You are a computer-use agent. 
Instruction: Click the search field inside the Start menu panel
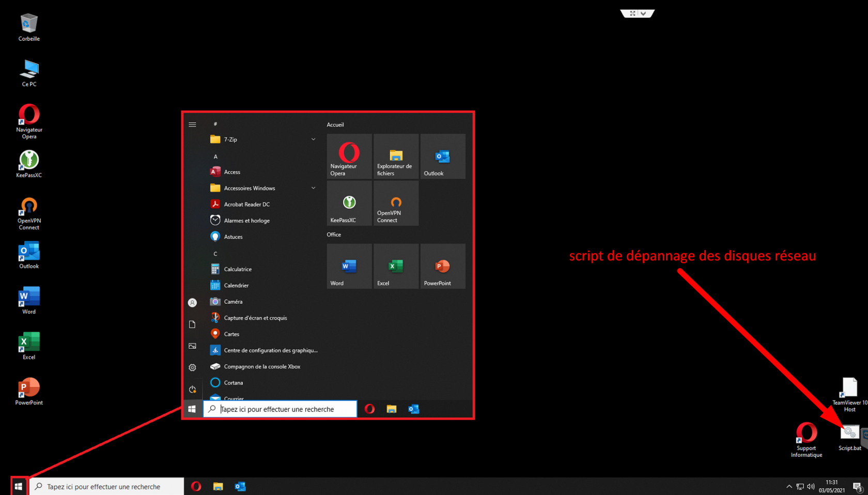pos(280,409)
